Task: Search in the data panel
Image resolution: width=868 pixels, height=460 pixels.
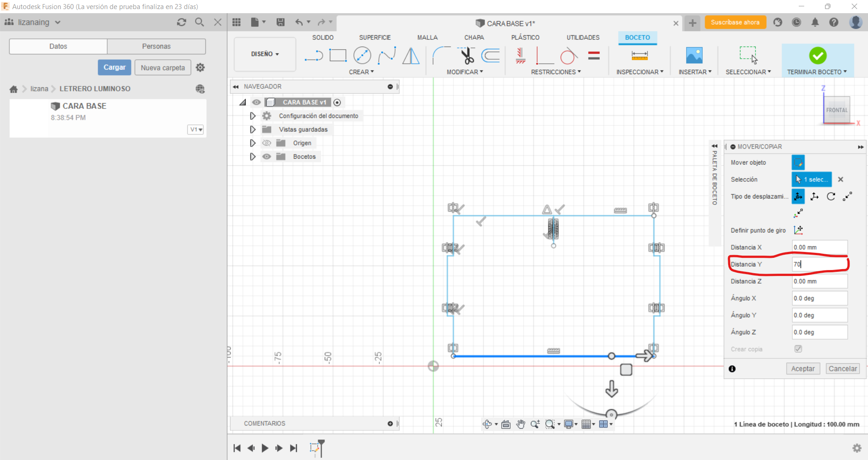Action: [200, 22]
